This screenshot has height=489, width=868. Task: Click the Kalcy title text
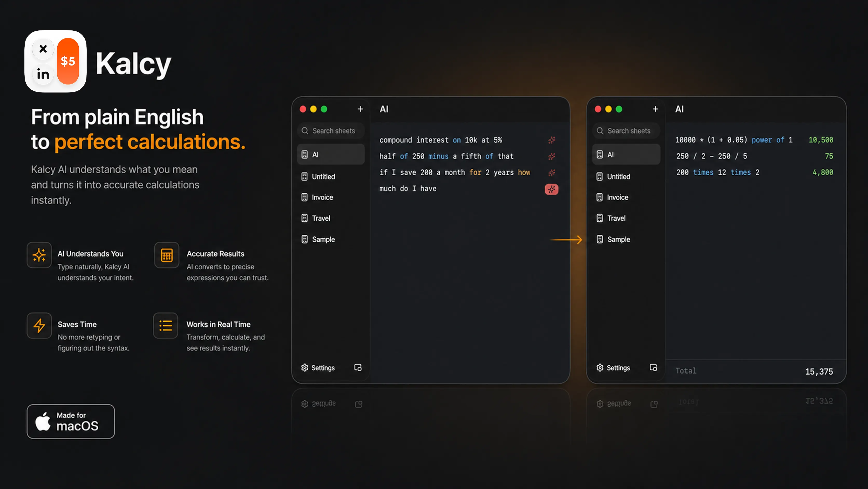(x=133, y=64)
